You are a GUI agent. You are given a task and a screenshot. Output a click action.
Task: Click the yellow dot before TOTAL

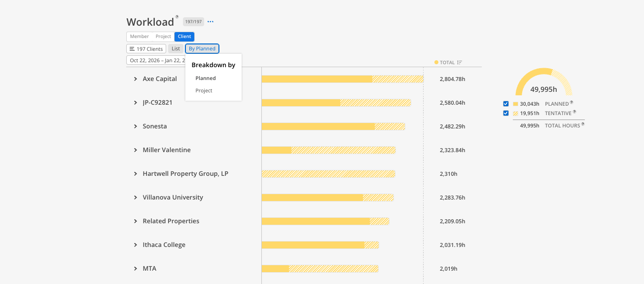[x=436, y=63]
